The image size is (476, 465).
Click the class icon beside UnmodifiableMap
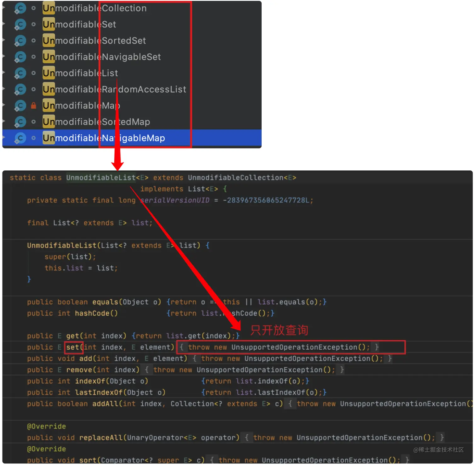pyautogui.click(x=20, y=106)
